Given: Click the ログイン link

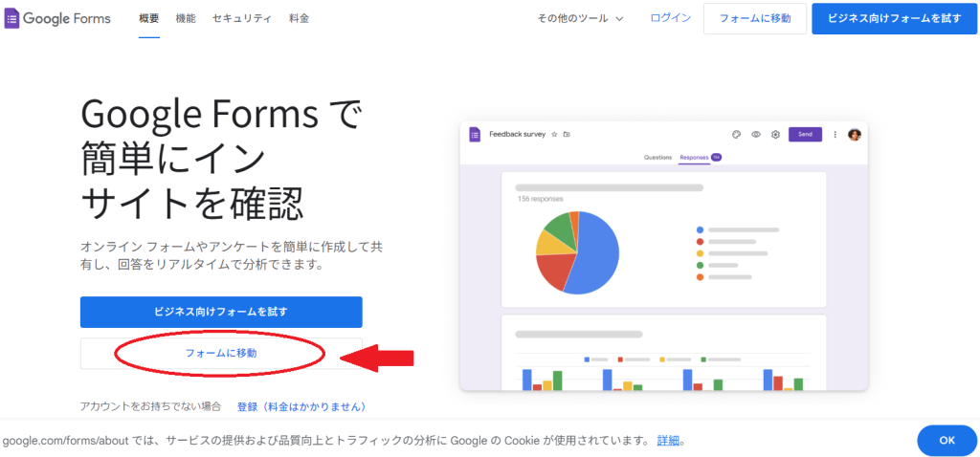Looking at the screenshot, I should coord(670,18).
